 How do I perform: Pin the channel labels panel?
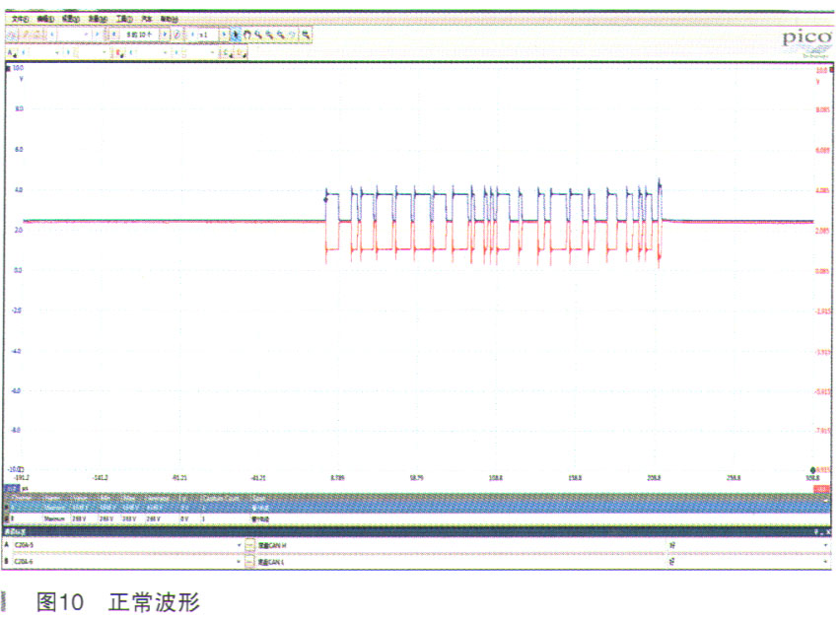click(x=817, y=532)
